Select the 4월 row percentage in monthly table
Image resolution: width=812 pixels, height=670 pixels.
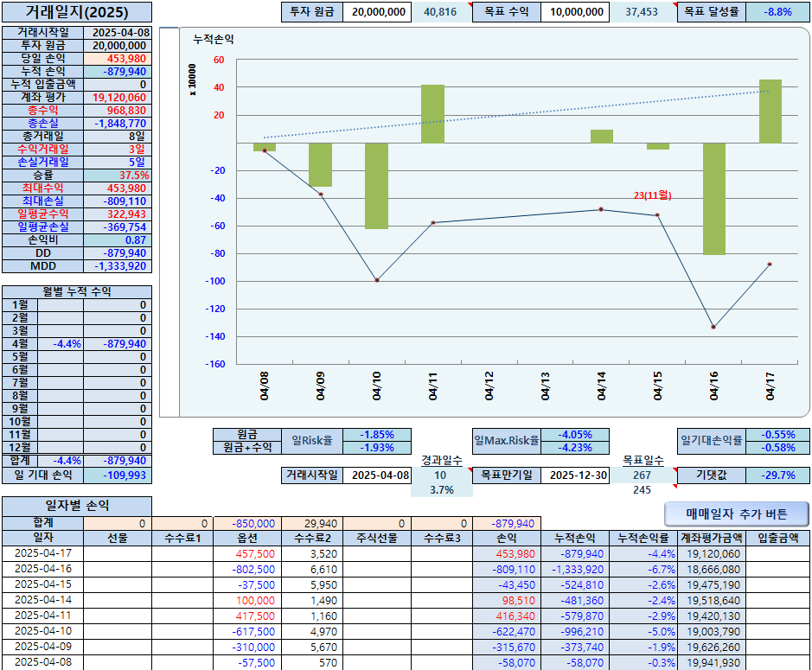pos(61,344)
